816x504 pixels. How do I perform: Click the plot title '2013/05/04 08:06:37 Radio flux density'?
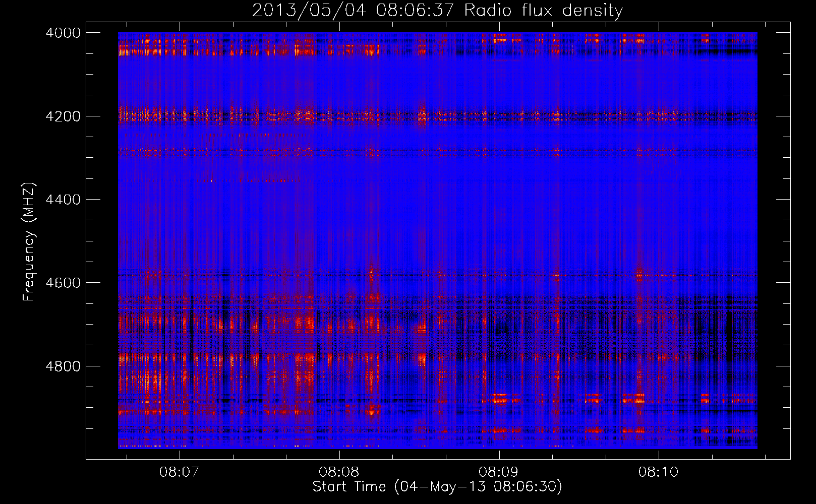pos(437,11)
